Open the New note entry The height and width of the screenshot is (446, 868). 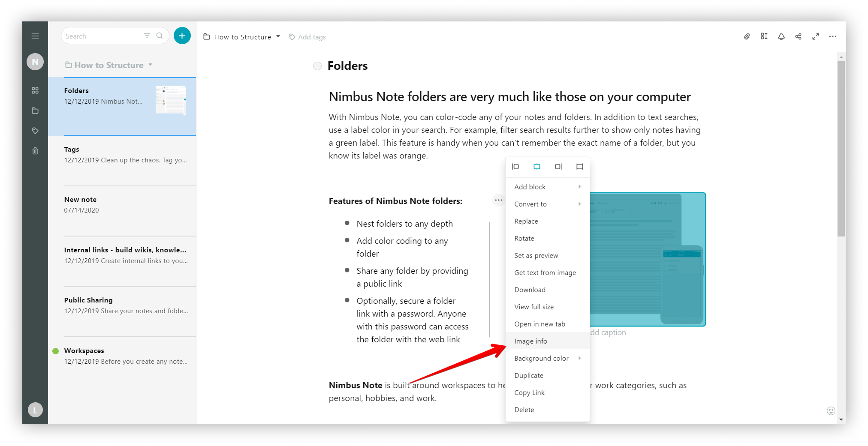(122, 211)
